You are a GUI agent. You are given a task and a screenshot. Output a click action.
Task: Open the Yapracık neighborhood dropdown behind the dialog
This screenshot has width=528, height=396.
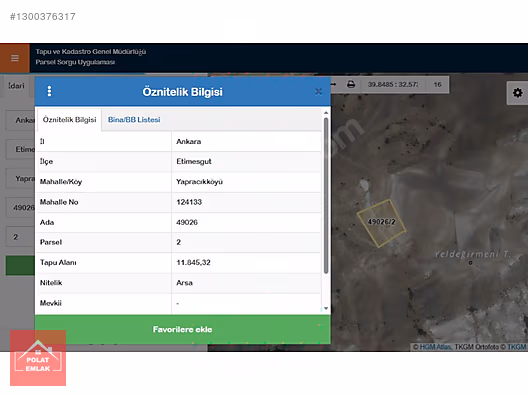coord(20,178)
